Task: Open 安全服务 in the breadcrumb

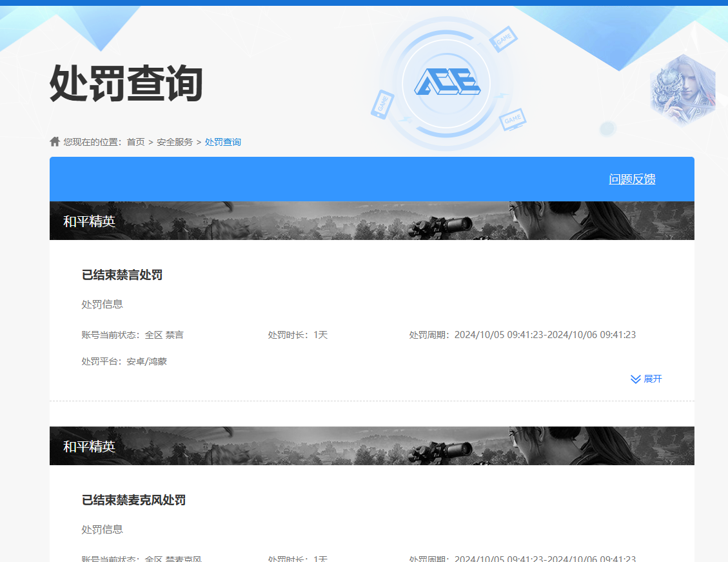Action: pyautogui.click(x=175, y=142)
